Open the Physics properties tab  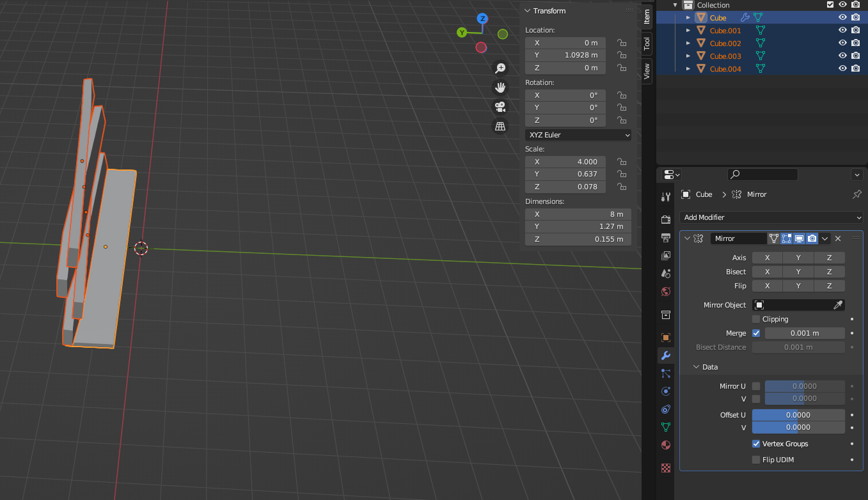[x=666, y=391]
